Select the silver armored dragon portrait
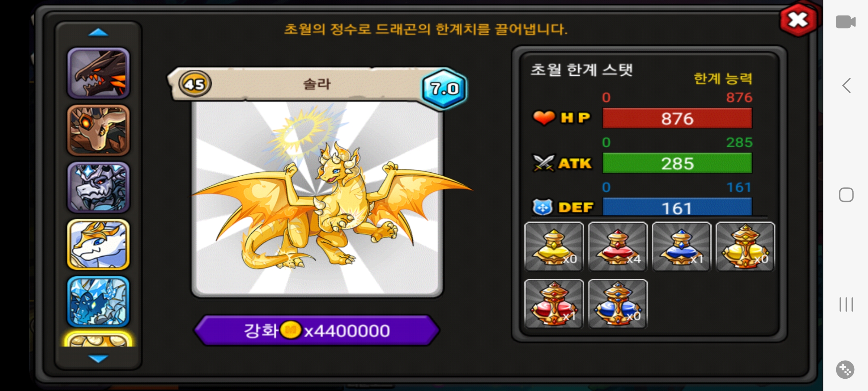This screenshot has width=868, height=391. tap(98, 187)
